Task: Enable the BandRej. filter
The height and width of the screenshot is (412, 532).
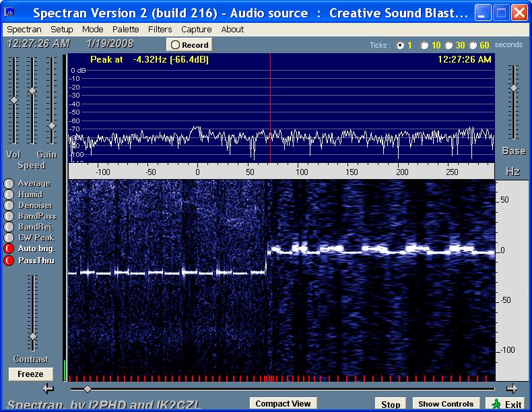Action: coord(9,227)
